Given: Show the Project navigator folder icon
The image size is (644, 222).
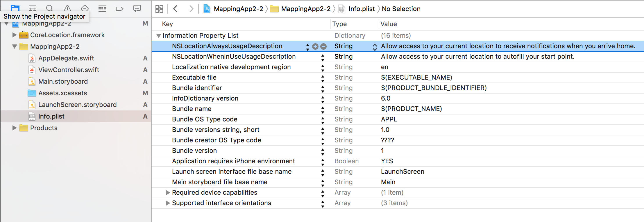Looking at the screenshot, I should pos(15,8).
